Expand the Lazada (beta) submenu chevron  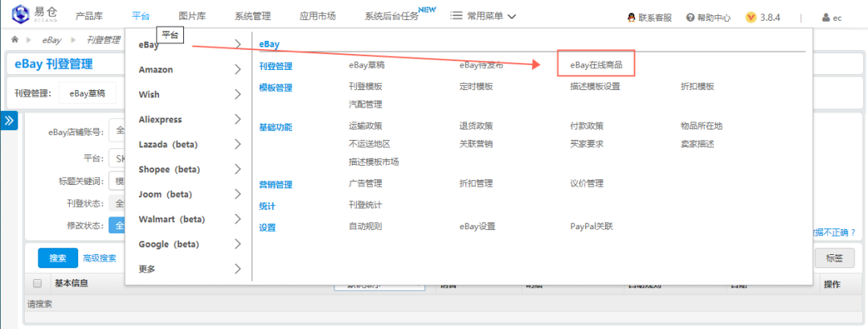237,145
